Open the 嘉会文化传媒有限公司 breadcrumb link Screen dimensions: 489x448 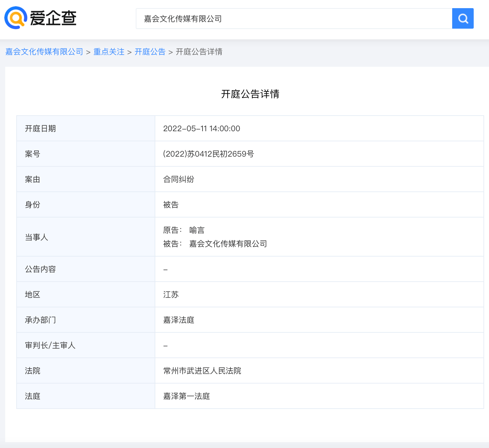pyautogui.click(x=44, y=51)
